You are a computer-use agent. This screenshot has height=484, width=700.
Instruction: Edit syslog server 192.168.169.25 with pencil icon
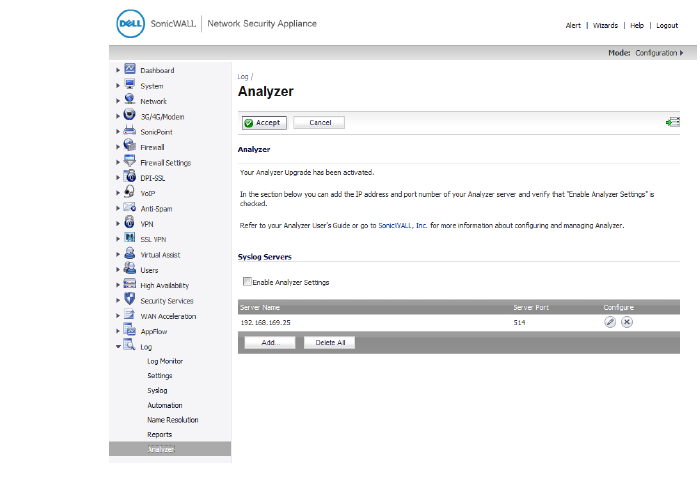click(610, 322)
